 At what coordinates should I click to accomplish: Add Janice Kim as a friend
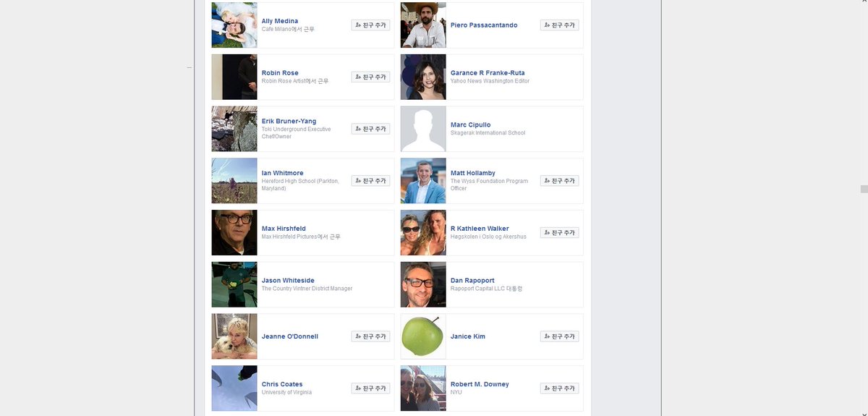[x=559, y=336]
